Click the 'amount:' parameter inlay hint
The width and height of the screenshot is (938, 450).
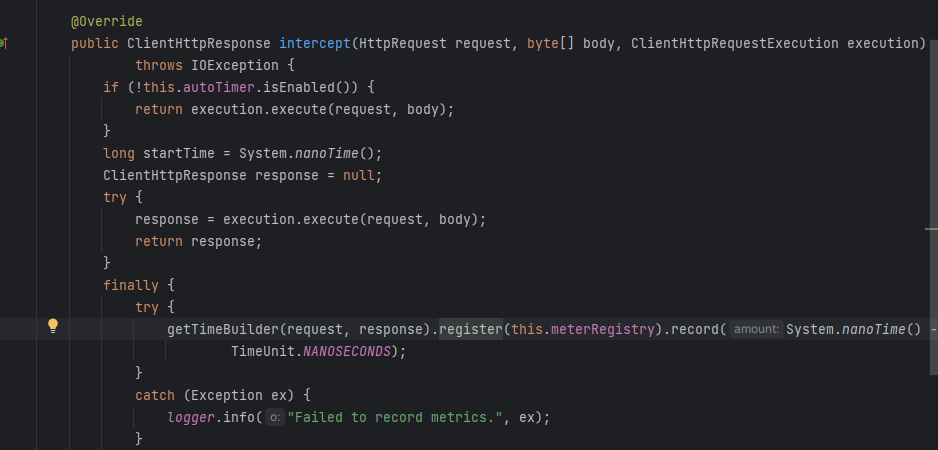tap(756, 329)
